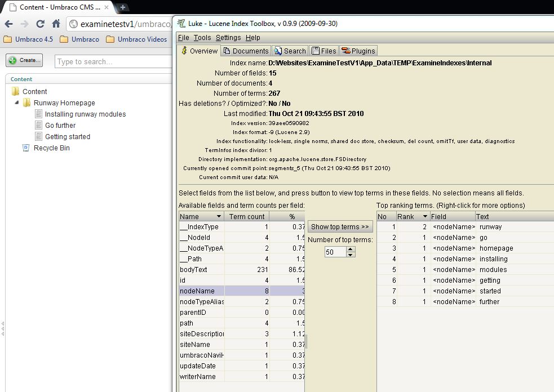Open the Go further page
This screenshot has height=392, width=554.
tap(60, 126)
